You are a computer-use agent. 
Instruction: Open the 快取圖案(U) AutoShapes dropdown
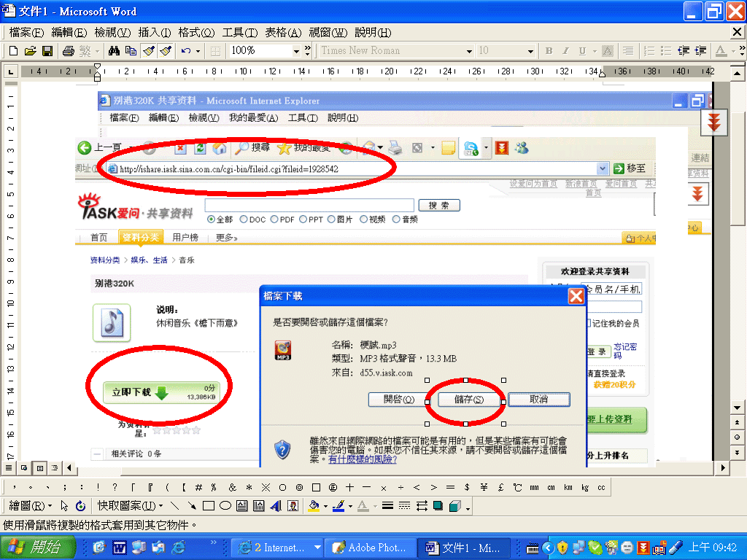point(131,506)
